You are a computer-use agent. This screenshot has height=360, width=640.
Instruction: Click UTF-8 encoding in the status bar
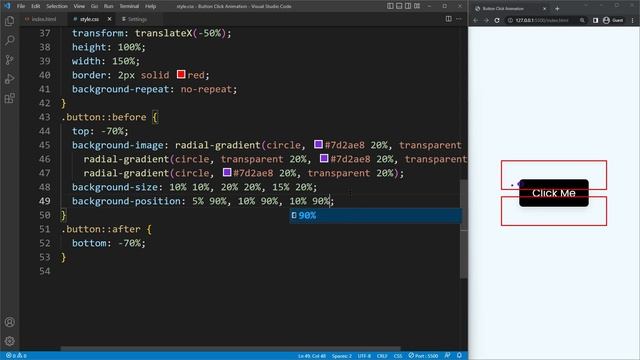364,356
